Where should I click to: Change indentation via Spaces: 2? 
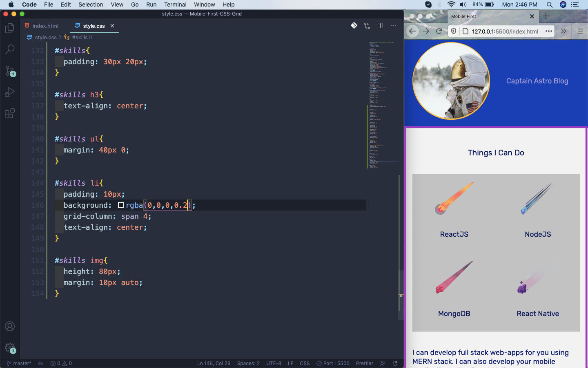tap(248, 364)
